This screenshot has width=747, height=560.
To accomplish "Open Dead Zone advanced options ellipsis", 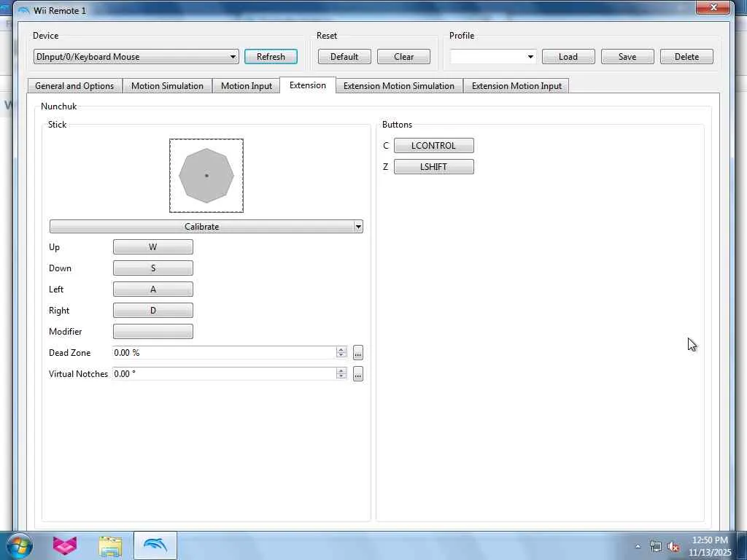I will [x=358, y=353].
